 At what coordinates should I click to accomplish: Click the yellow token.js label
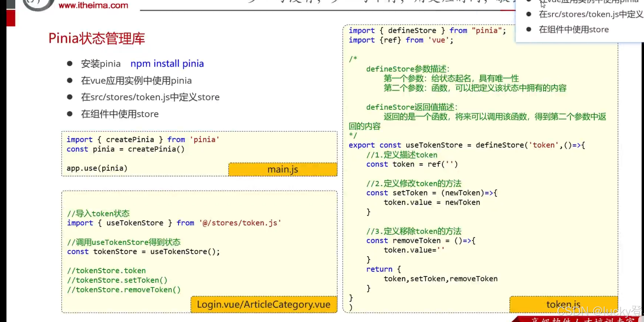coord(563,304)
